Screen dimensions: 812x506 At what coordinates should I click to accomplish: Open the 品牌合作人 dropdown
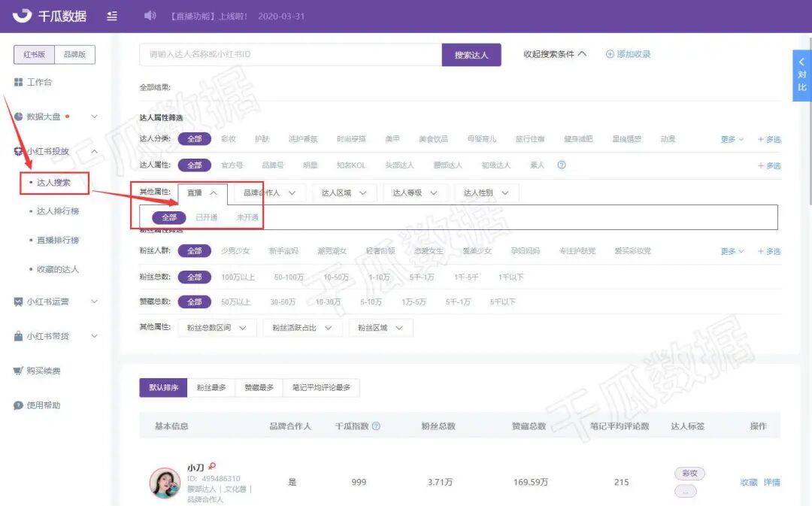pyautogui.click(x=269, y=192)
